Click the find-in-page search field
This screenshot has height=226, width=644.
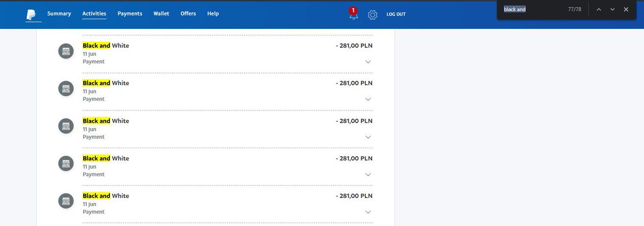531,9
